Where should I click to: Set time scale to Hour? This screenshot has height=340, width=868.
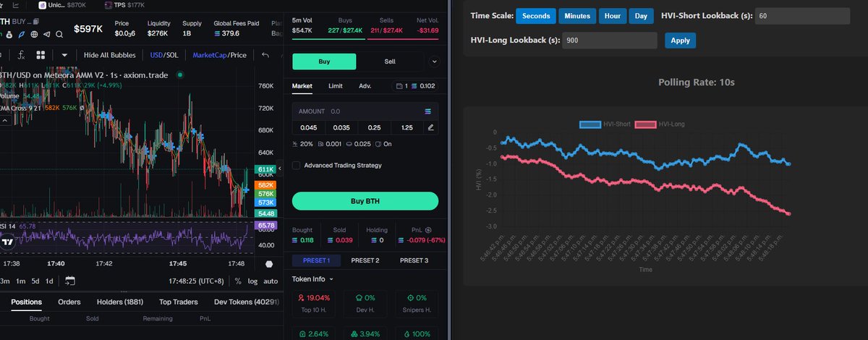[x=612, y=16]
